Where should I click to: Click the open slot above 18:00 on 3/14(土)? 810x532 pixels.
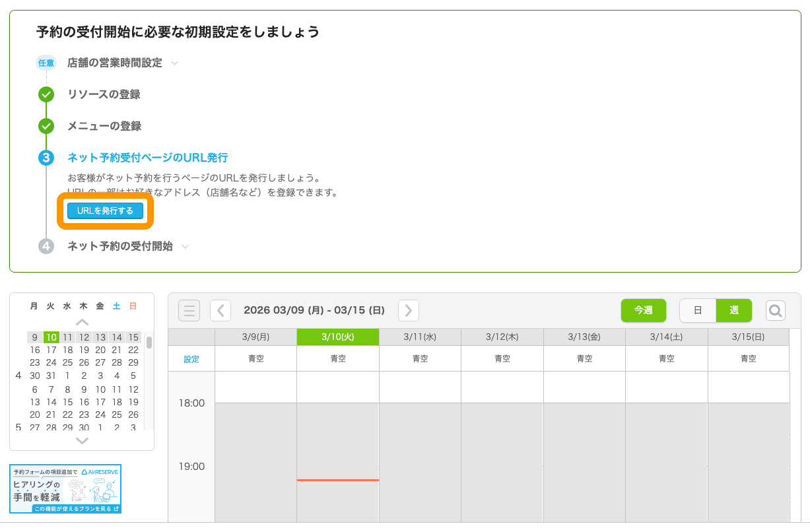pyautogui.click(x=667, y=387)
